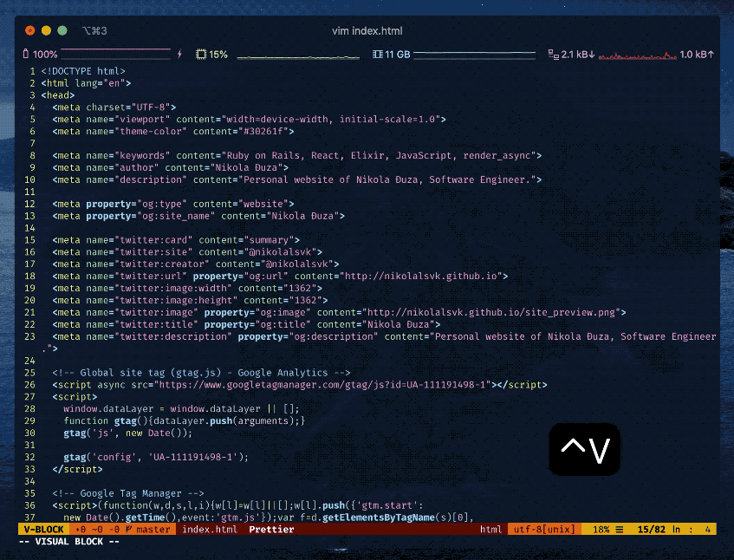734x560 pixels.
Task: Click the og:type meta line
Action: coord(173,204)
